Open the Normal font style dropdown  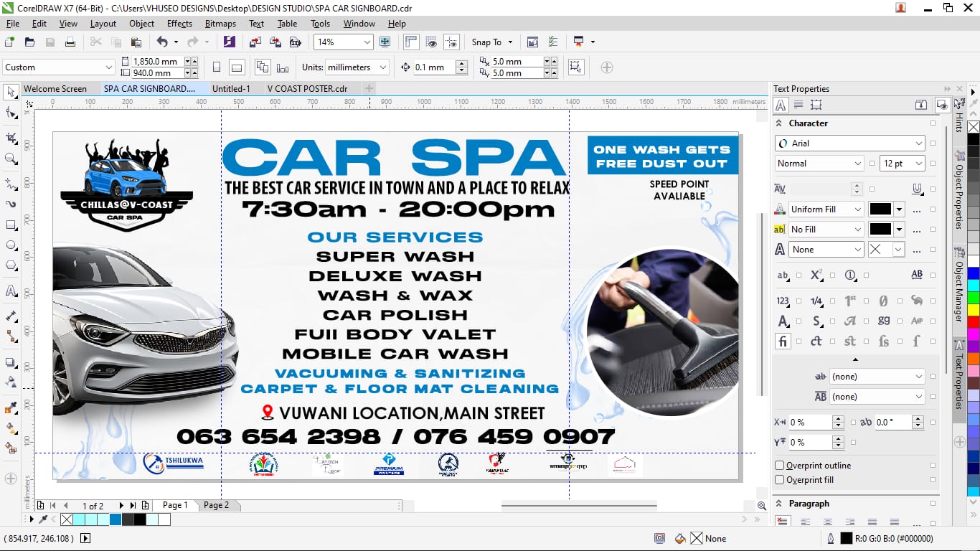pos(857,164)
